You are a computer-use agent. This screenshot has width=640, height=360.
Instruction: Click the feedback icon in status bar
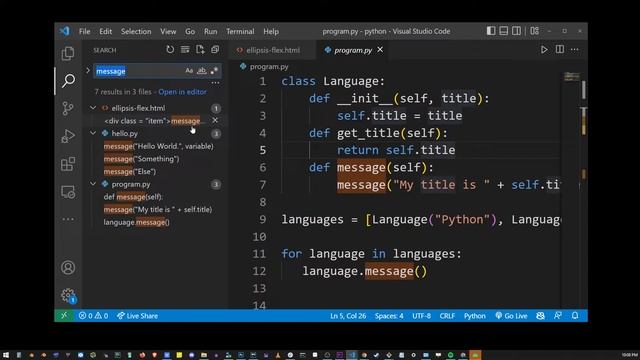click(558, 316)
